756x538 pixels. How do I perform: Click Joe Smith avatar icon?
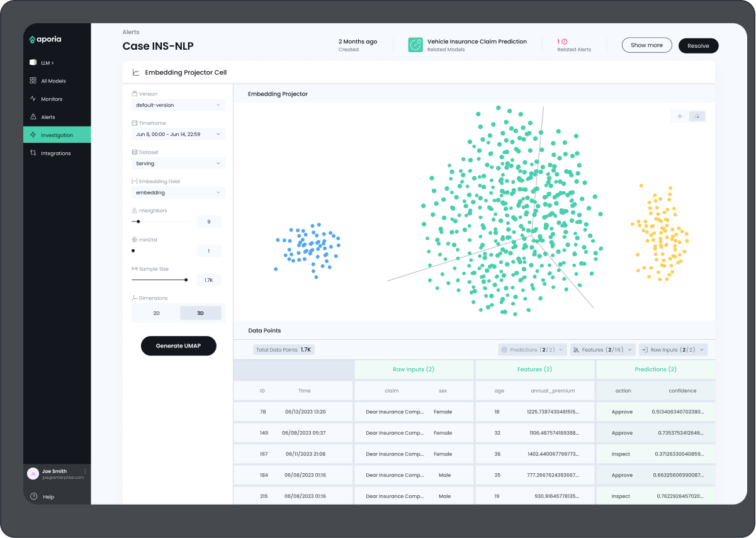(x=33, y=474)
